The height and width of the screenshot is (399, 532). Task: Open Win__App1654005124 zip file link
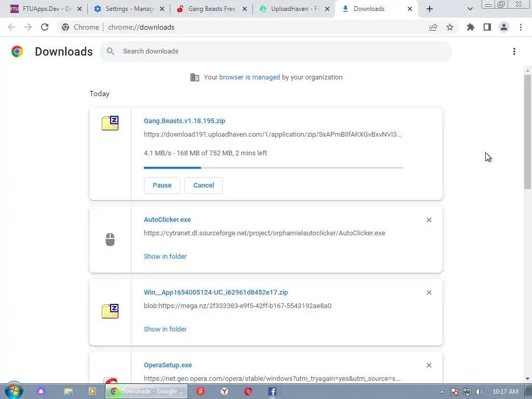point(216,292)
